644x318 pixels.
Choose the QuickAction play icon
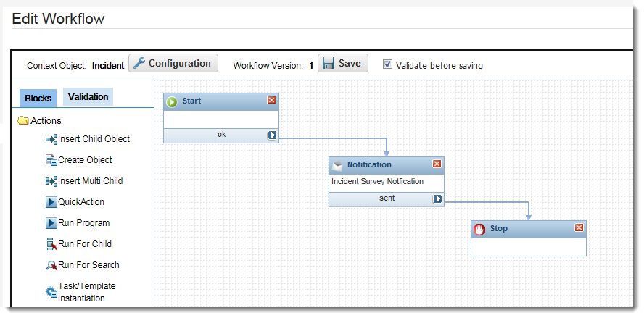click(x=51, y=202)
